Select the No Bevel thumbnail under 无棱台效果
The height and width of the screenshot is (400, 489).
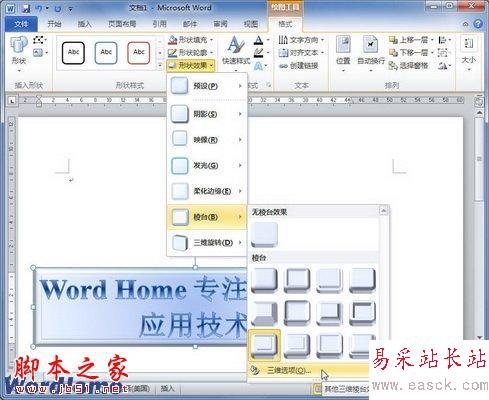(264, 235)
